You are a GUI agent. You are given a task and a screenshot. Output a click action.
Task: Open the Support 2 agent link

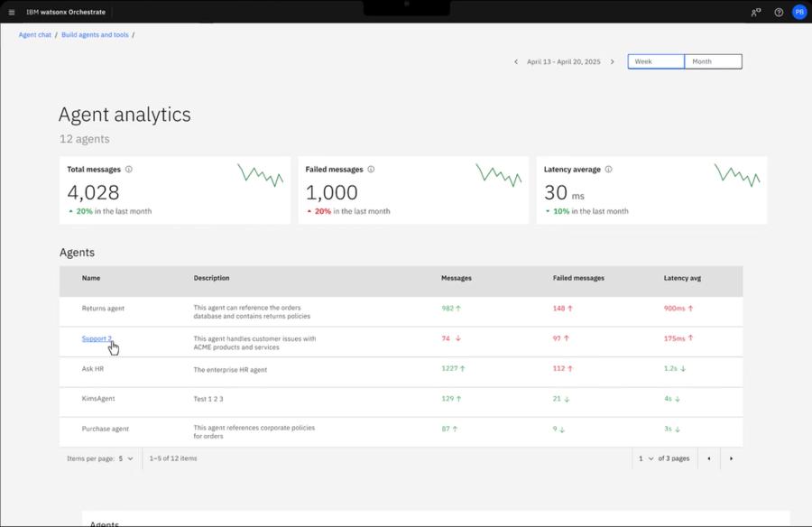click(95, 338)
